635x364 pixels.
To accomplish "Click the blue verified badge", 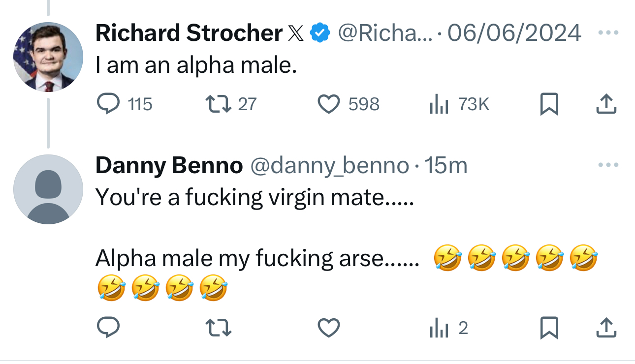I will pos(319,33).
